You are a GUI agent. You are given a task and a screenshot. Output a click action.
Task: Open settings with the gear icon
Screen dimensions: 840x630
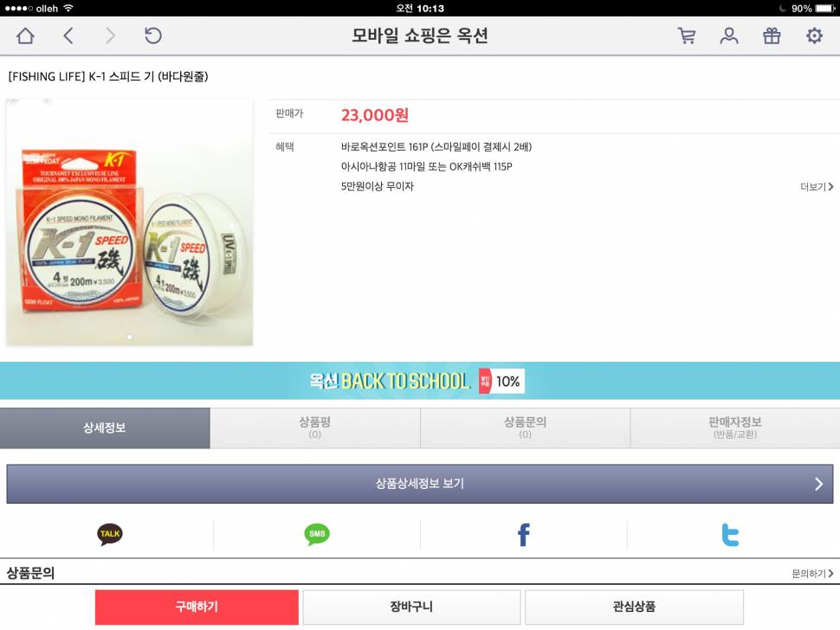point(814,35)
